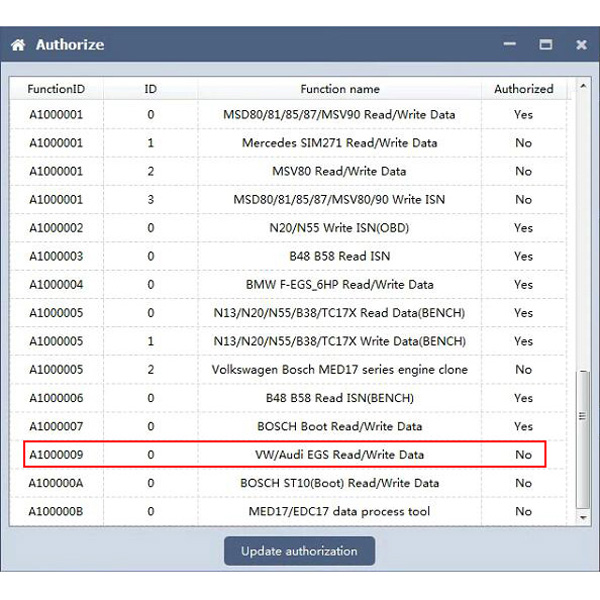This screenshot has width=600, height=600.
Task: Click the Yes status for A1000002
Action: [x=523, y=228]
